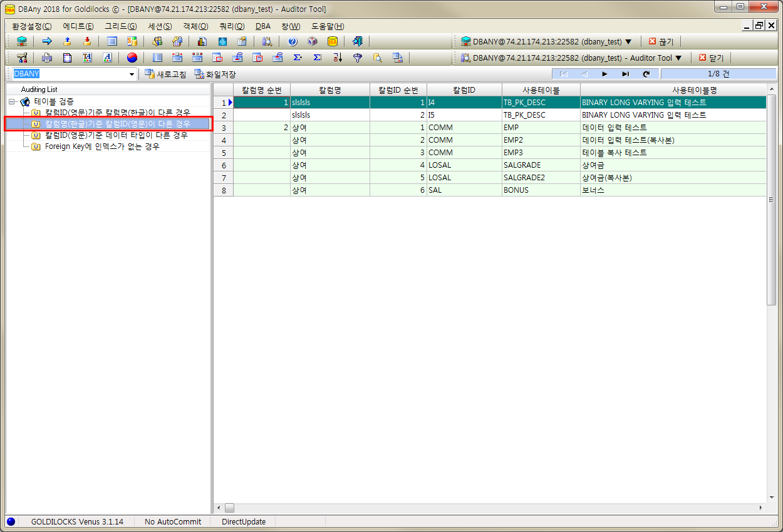This screenshot has width=783, height=532.
Task: Go to the next record in navigator
Action: 604,74
